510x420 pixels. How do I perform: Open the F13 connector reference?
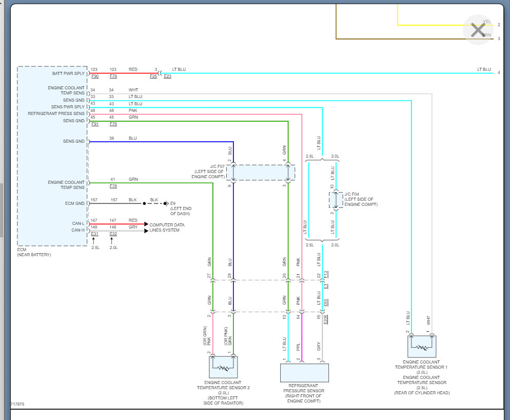[326, 274]
